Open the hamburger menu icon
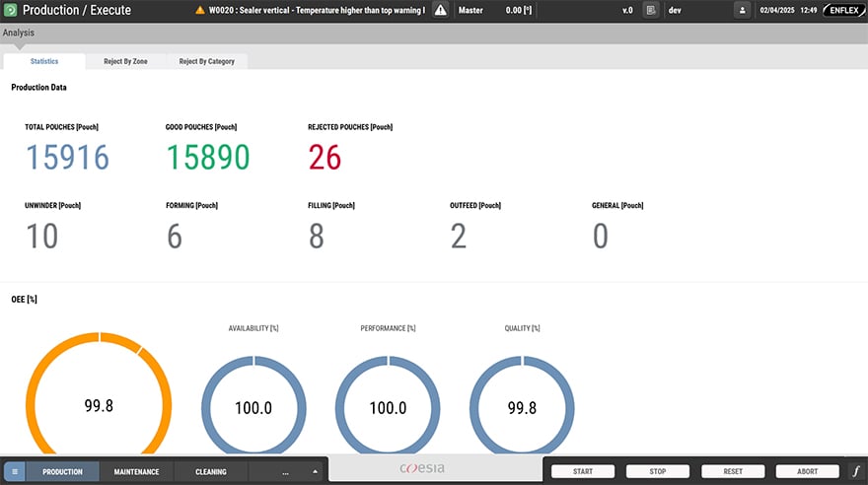The height and width of the screenshot is (485, 868). [x=15, y=472]
